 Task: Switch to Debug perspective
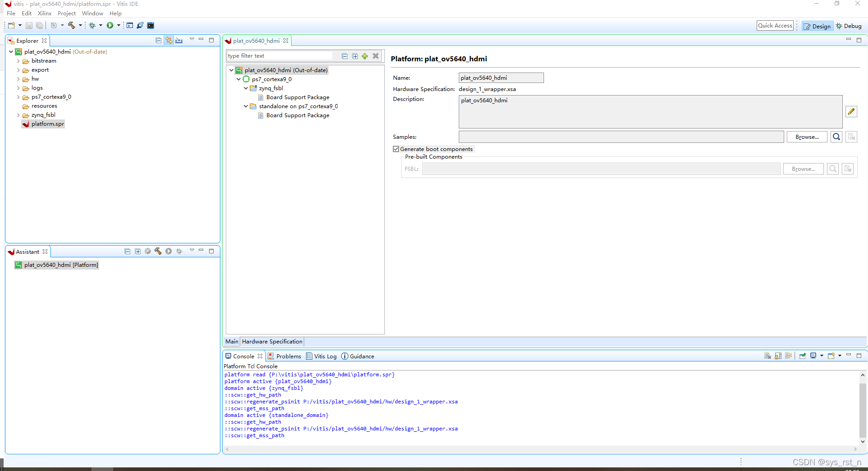pyautogui.click(x=849, y=26)
